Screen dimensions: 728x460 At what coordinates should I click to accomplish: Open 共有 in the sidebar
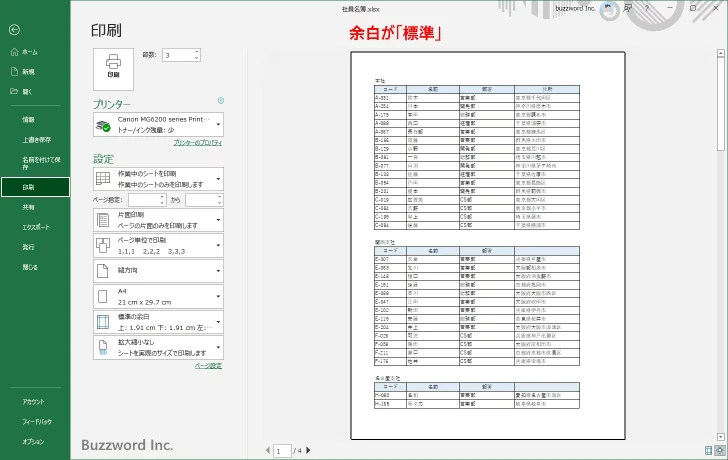pyautogui.click(x=28, y=207)
